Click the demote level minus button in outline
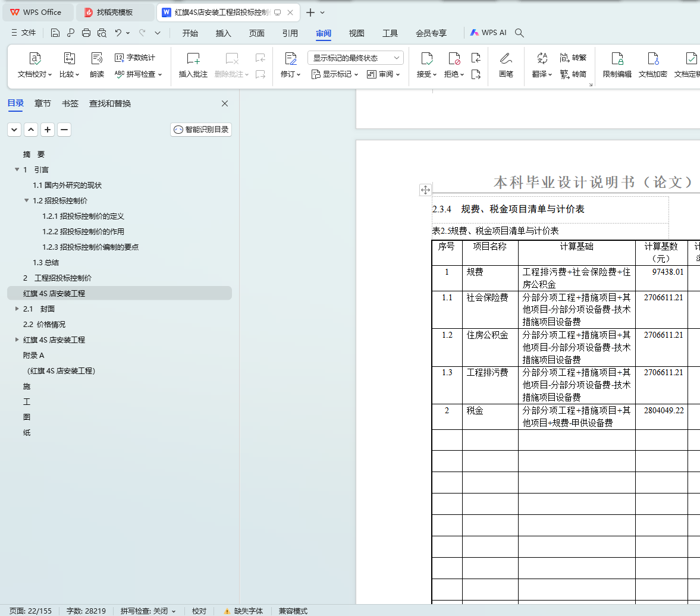 pos(64,130)
